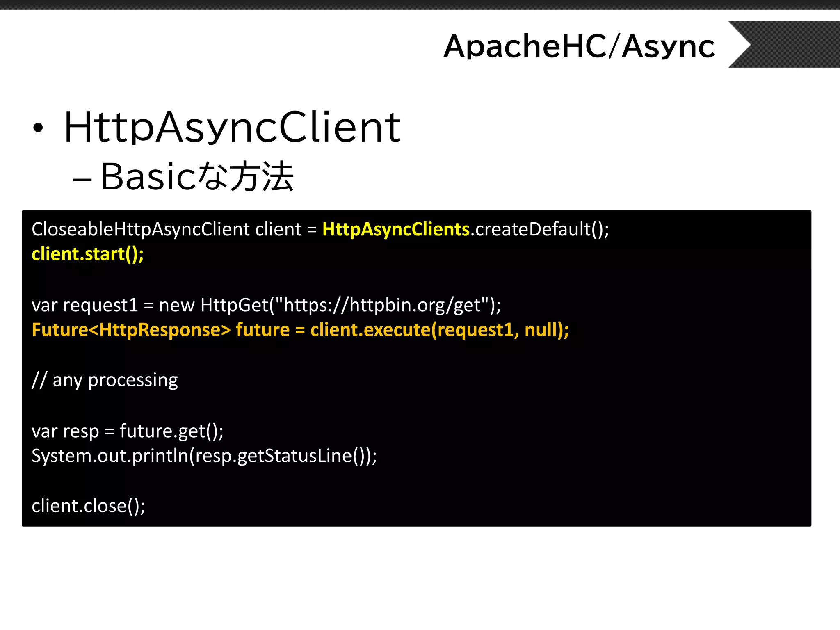Click the 'client.close();' line
Image resolution: width=840 pixels, height=630 pixels.
[x=88, y=506]
